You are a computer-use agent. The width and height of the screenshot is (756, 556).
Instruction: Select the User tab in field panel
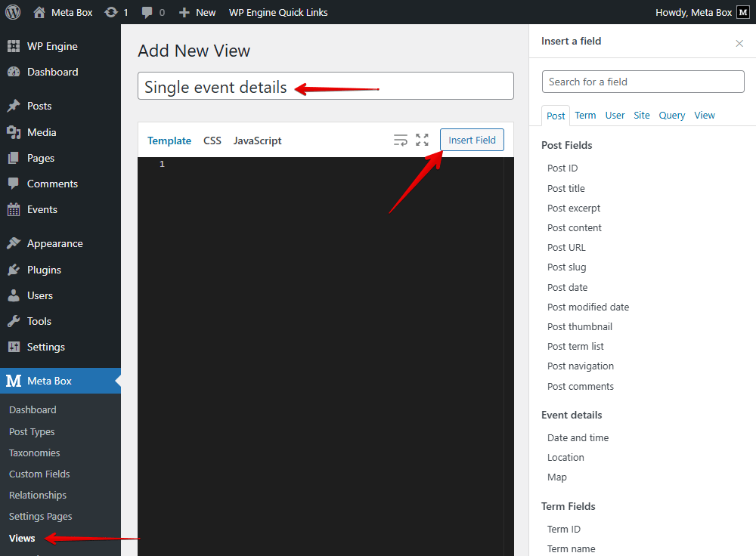click(x=615, y=115)
